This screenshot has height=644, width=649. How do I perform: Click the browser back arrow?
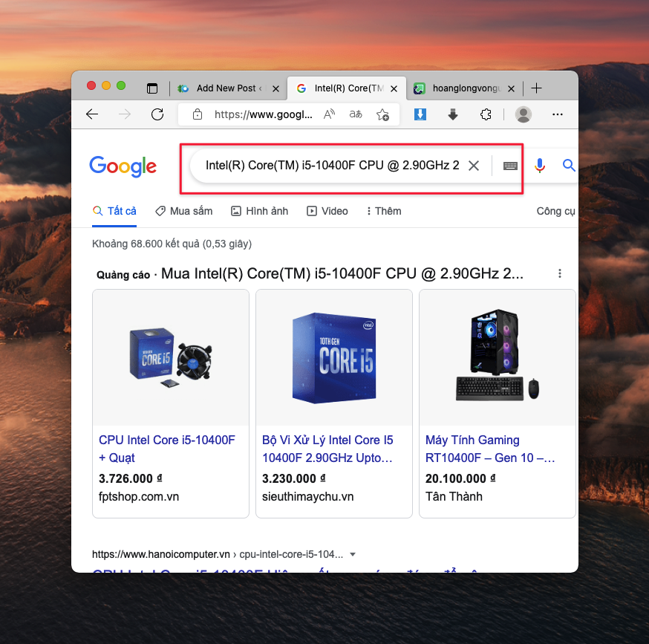click(x=92, y=114)
